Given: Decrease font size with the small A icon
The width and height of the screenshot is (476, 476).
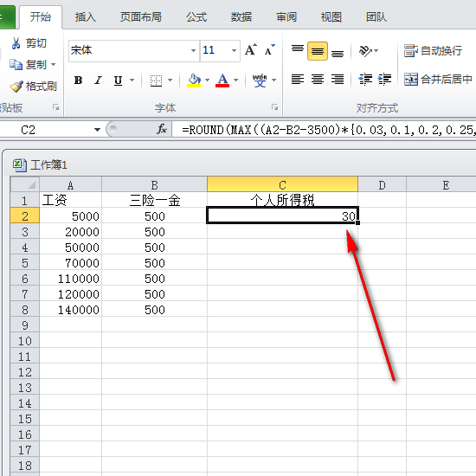Looking at the screenshot, I should [269, 50].
